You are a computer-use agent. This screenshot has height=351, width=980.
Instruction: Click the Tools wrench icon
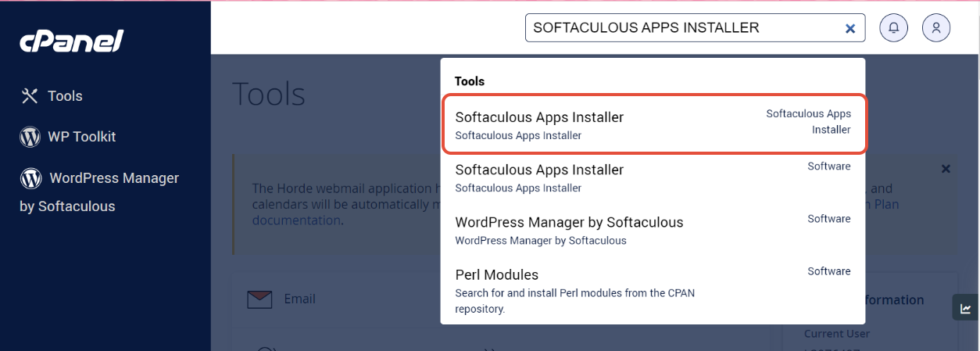30,96
